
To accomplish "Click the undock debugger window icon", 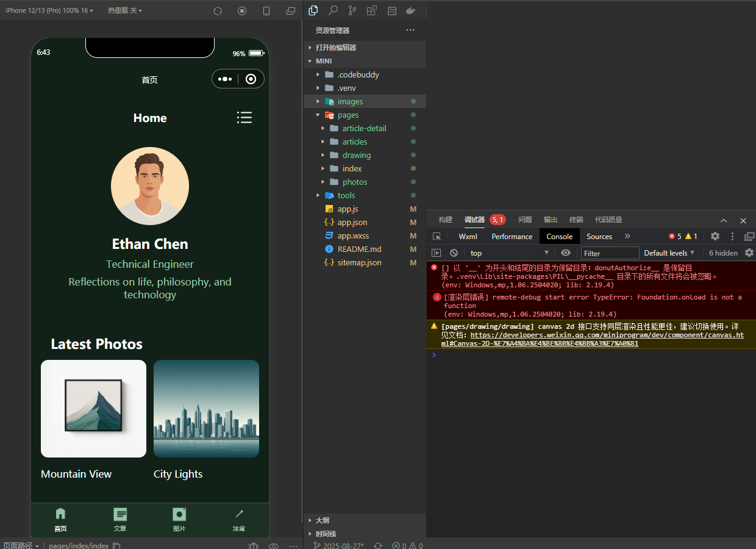I will pos(749,236).
